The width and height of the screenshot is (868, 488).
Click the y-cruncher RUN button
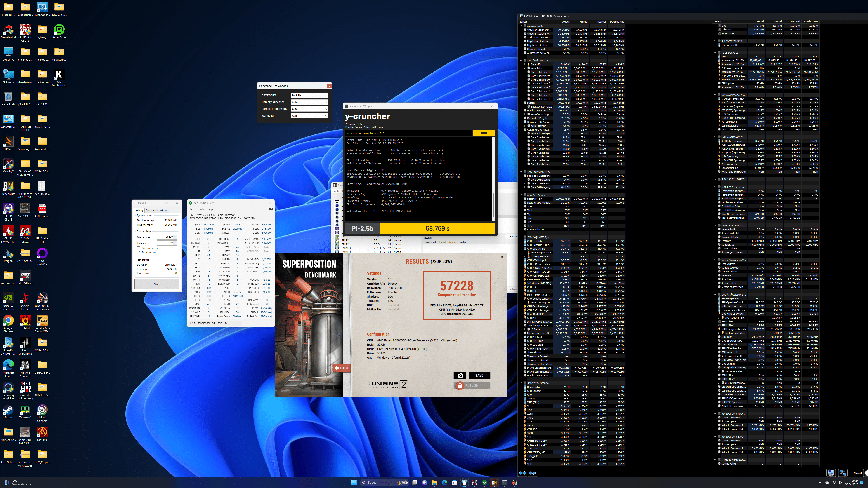pos(484,133)
